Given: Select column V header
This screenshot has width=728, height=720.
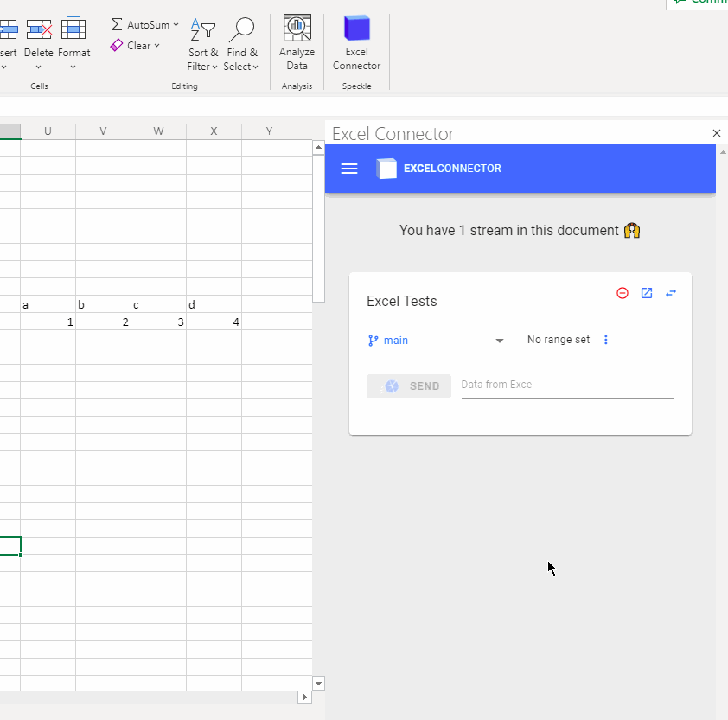Looking at the screenshot, I should [x=103, y=131].
